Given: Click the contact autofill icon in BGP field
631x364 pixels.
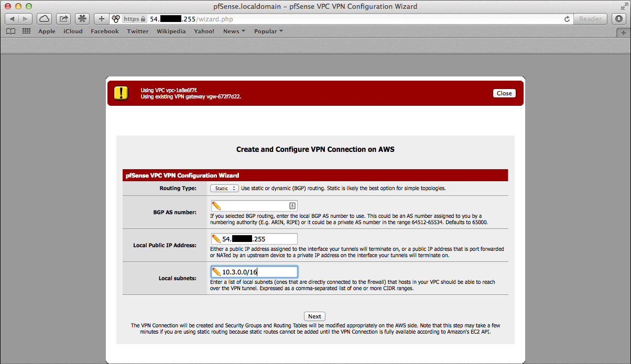Looking at the screenshot, I should point(292,206).
